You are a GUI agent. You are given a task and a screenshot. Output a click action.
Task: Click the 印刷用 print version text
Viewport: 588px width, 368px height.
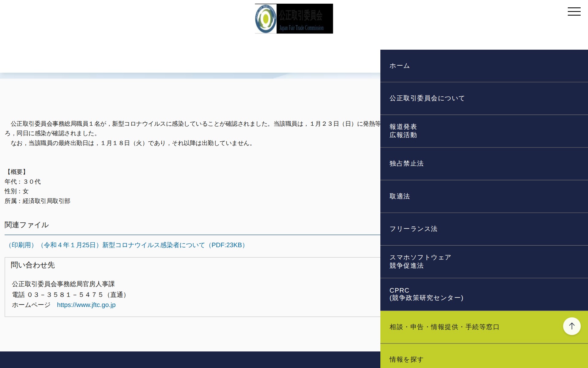tap(21, 245)
